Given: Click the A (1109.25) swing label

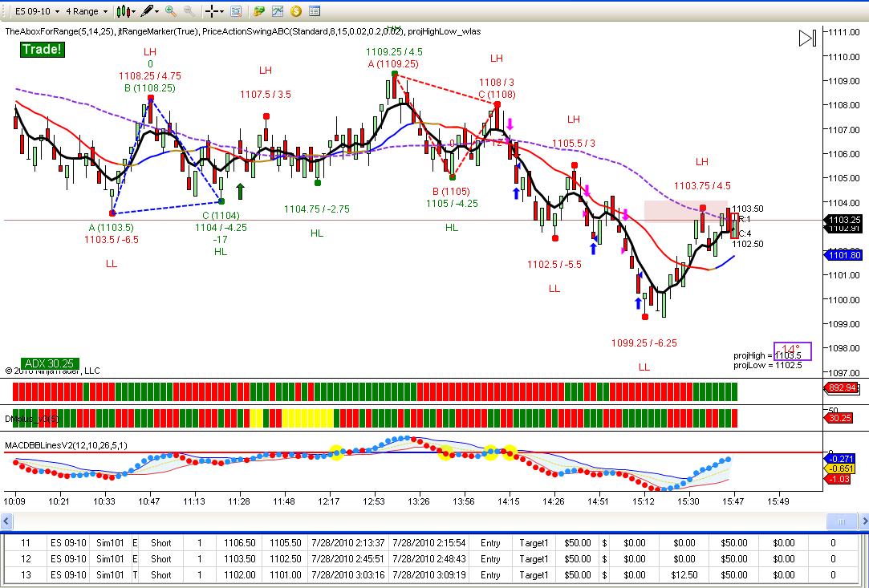Looking at the screenshot, I should [x=393, y=63].
